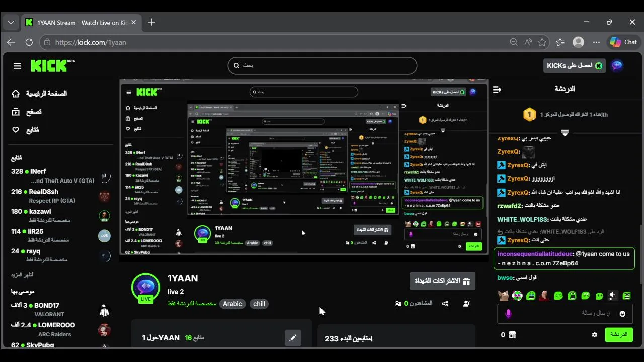This screenshot has width=644, height=362.
Task: Open the home page sidebar item الصفحة الرئيسية
Action: [x=40, y=94]
